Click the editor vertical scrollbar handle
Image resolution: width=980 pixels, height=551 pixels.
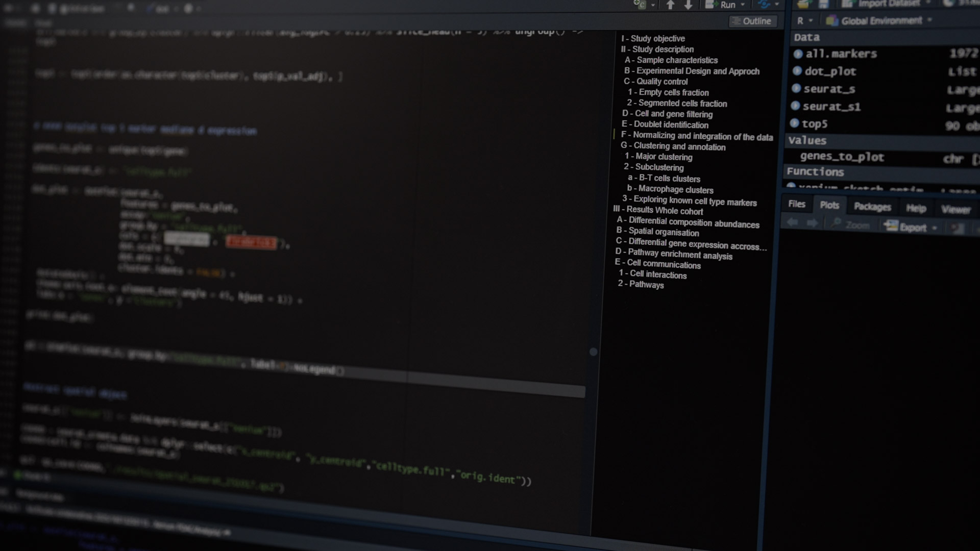(x=593, y=352)
